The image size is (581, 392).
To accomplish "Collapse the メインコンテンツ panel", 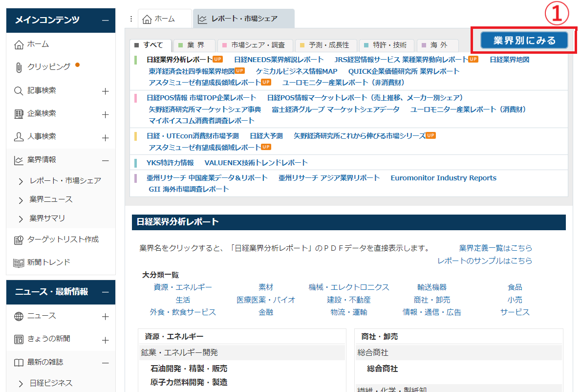I will click(x=105, y=21).
